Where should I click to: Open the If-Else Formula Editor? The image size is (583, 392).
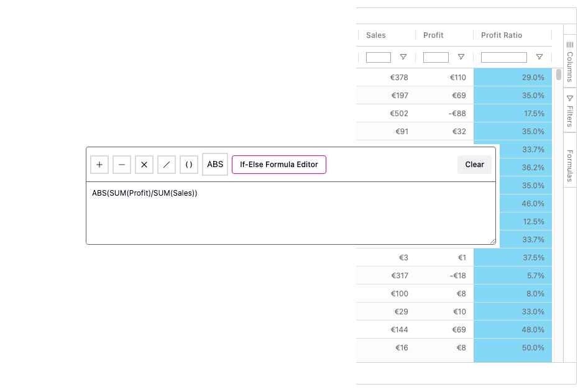pyautogui.click(x=278, y=165)
